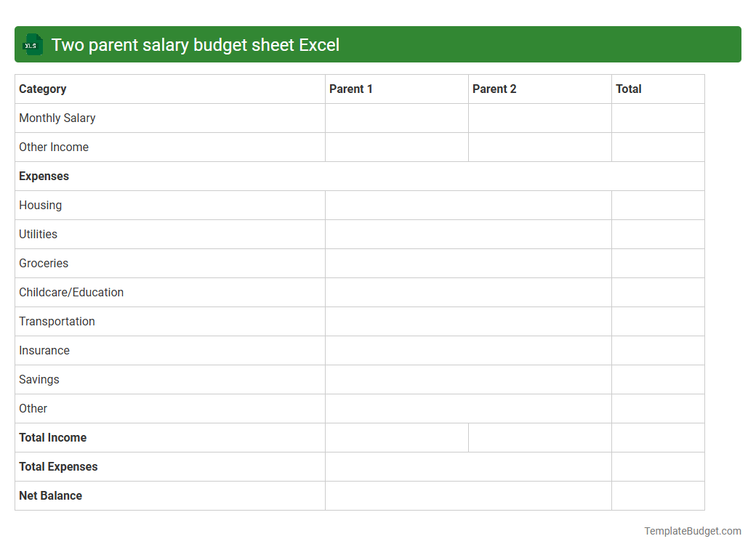
Task: Click the Category column header
Action: pyautogui.click(x=42, y=89)
